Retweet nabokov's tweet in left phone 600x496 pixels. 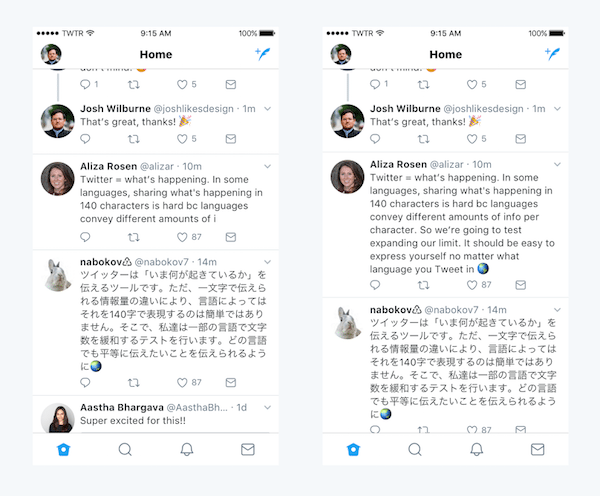coord(134,383)
